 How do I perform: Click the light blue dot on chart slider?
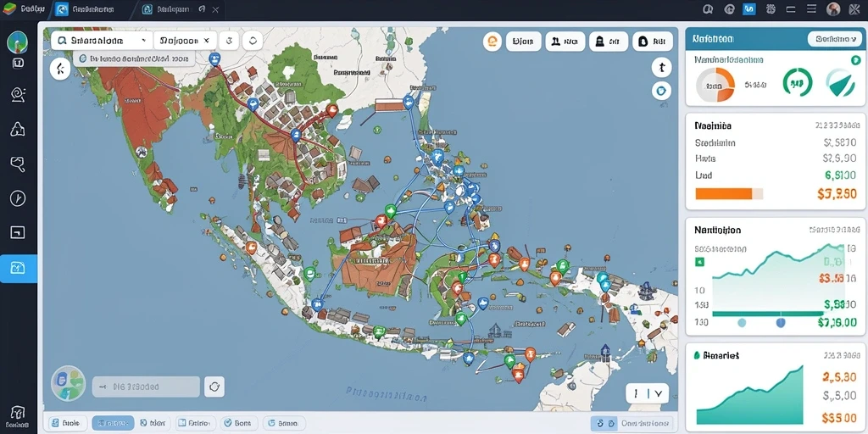click(x=742, y=323)
